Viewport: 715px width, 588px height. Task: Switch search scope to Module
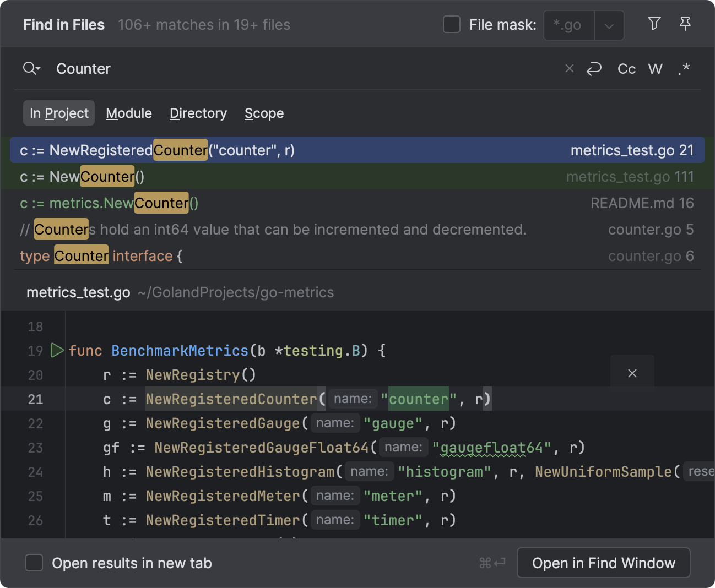tap(129, 113)
